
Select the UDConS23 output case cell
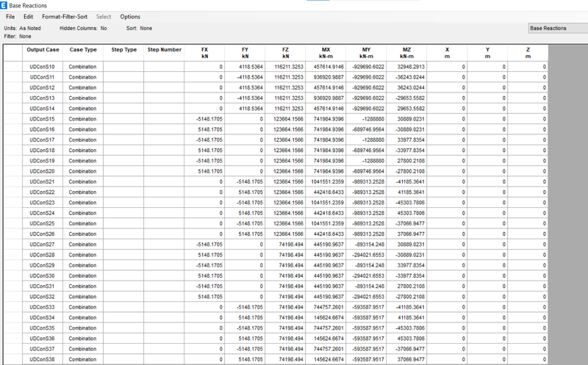43,203
